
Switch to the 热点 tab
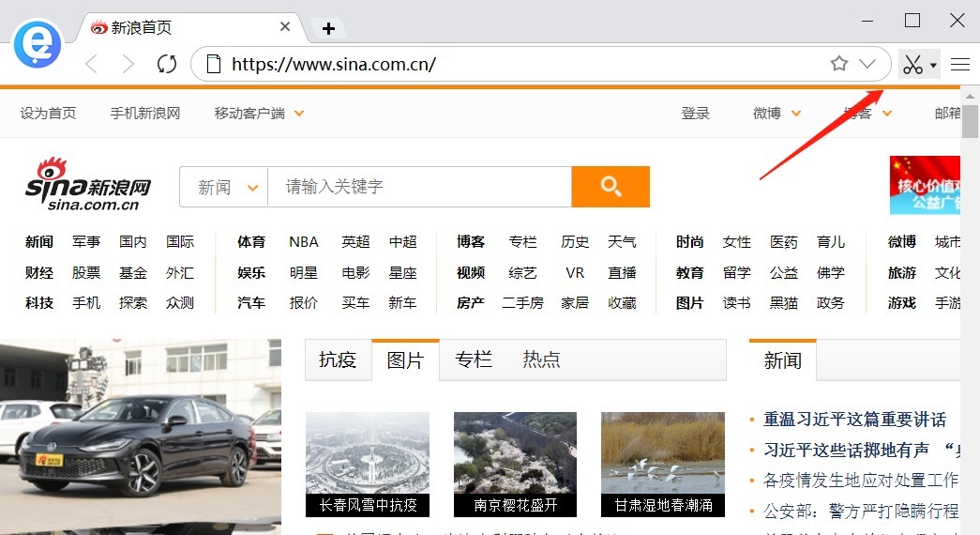point(541,359)
